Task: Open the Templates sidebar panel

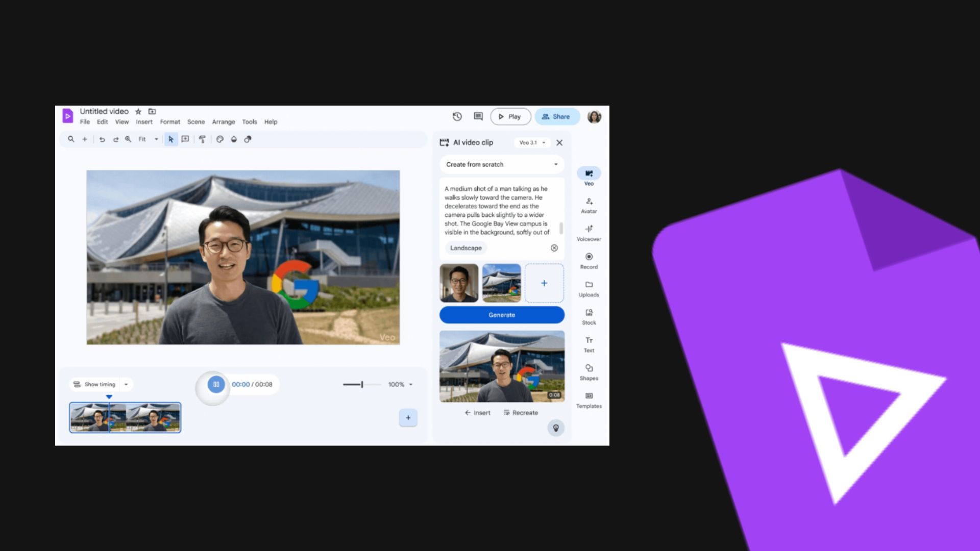Action: pyautogui.click(x=589, y=400)
